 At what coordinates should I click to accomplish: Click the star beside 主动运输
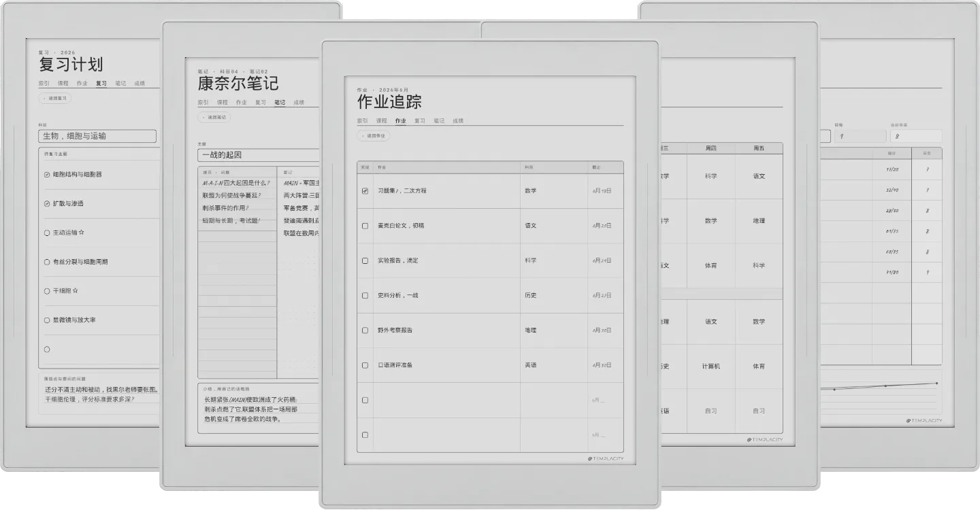[82, 233]
